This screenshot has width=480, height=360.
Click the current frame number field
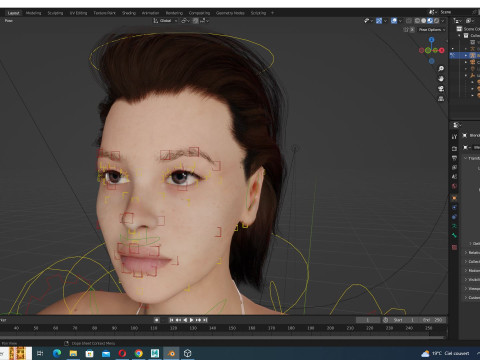pyautogui.click(x=368, y=320)
